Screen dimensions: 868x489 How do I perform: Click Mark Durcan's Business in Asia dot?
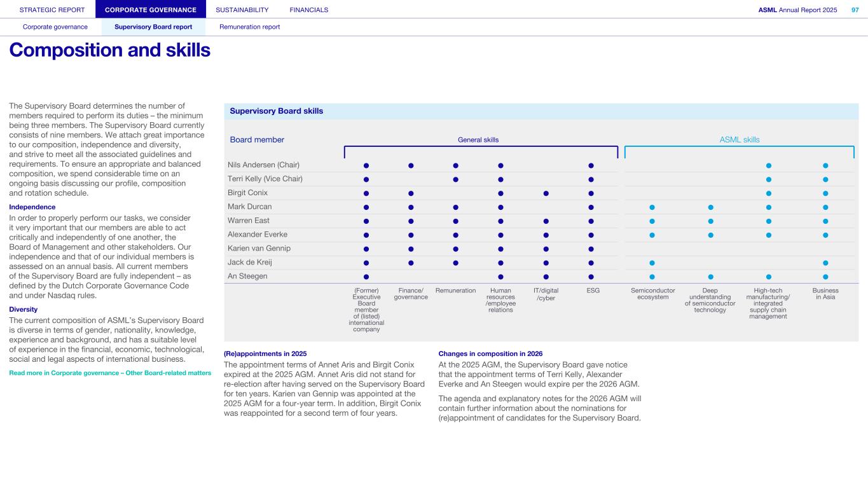click(825, 207)
